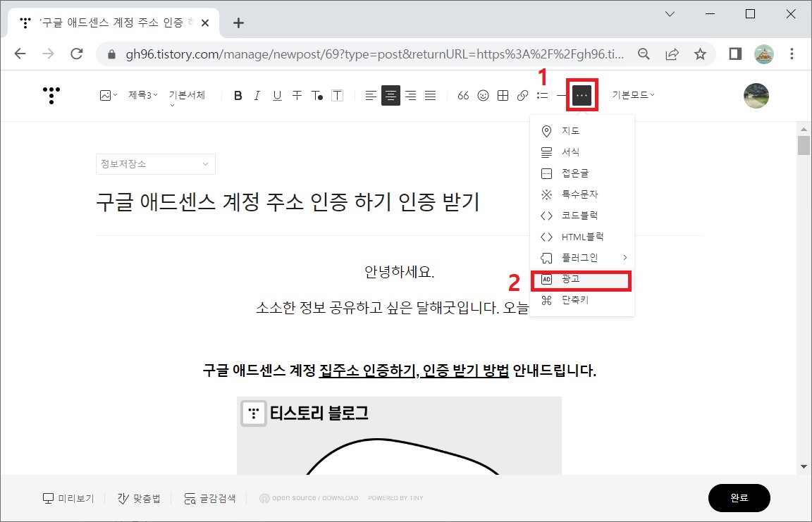The image size is (812, 522).
Task: Open the 정보저장소 category dropdown
Action: (155, 164)
